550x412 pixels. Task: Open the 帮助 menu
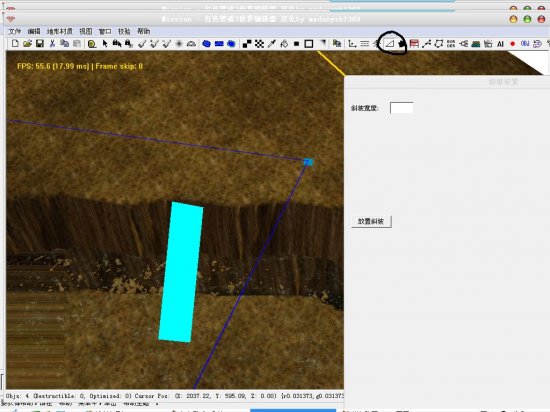tap(144, 32)
